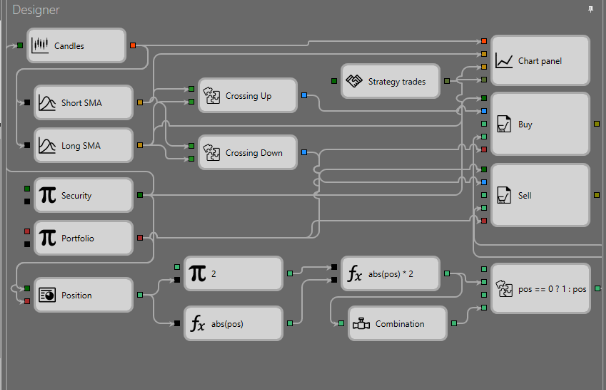Select the abs(pos) * 2 formula label
Viewport: 606px width, 390px height.
click(x=391, y=274)
